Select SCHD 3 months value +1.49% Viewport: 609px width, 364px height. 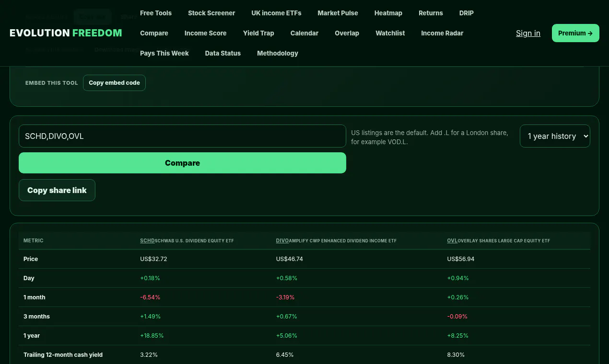[x=151, y=317]
